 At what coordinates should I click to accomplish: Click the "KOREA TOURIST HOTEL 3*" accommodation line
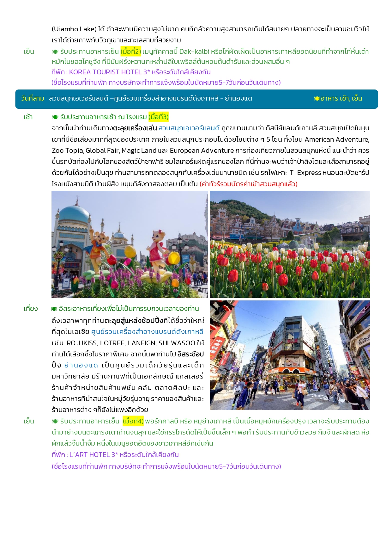coord(131,72)
